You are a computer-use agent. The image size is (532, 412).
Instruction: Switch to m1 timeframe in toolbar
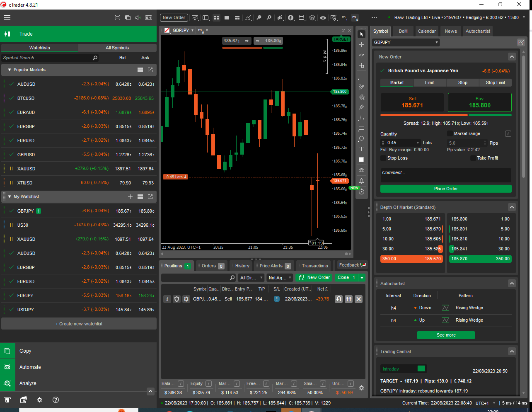[344, 17]
